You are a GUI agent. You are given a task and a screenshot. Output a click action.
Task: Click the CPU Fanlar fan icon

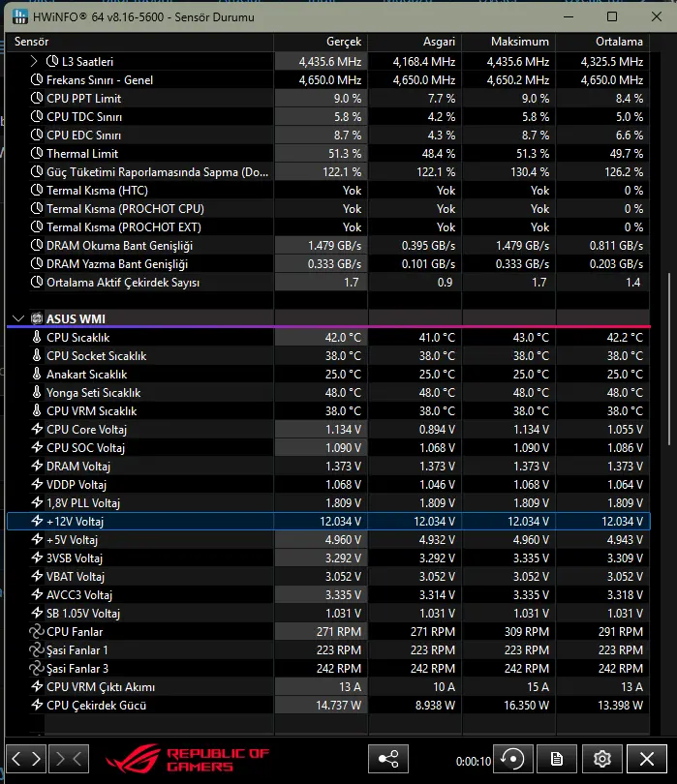(37, 631)
